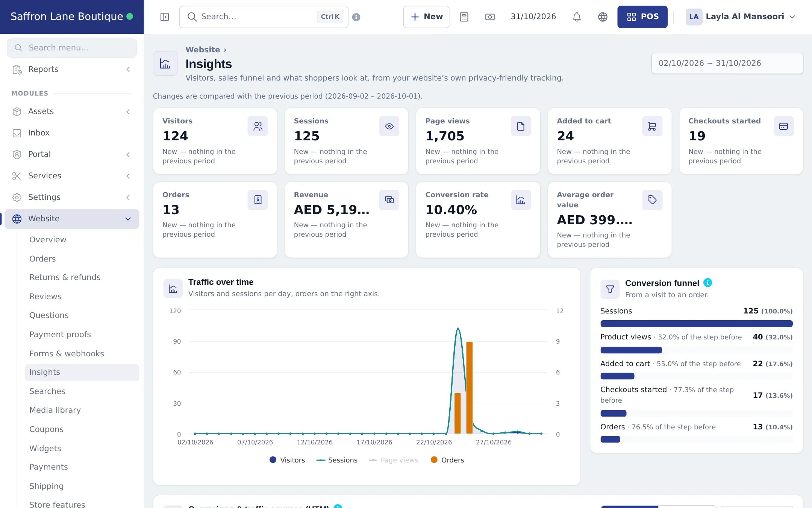Click the Assets box icon

click(x=17, y=112)
